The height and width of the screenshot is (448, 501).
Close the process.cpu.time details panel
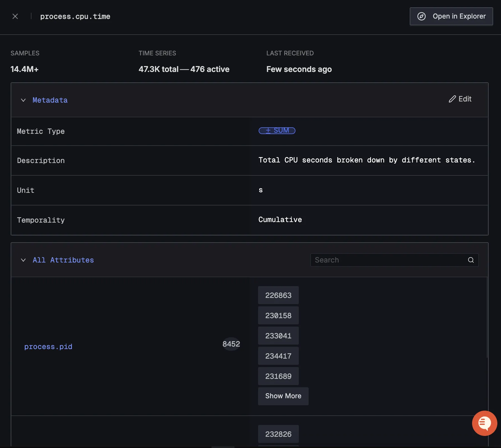15,17
